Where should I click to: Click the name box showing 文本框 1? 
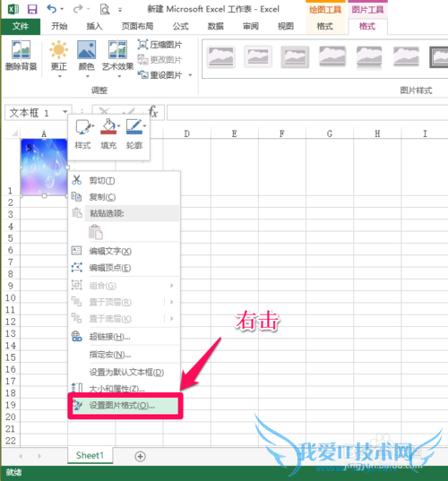coord(34,113)
